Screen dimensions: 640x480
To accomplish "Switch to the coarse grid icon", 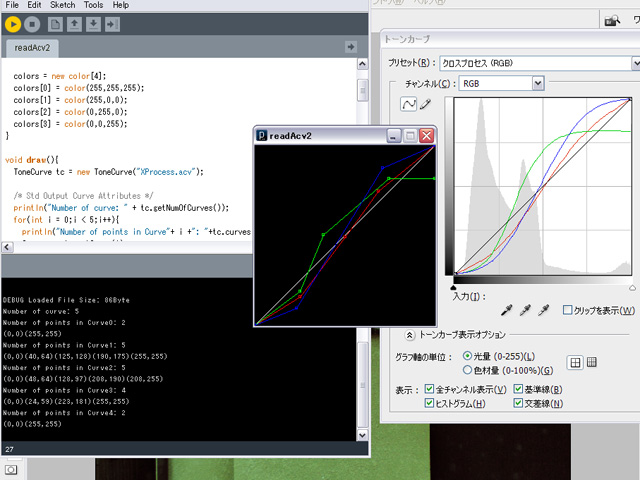I will pos(575,362).
